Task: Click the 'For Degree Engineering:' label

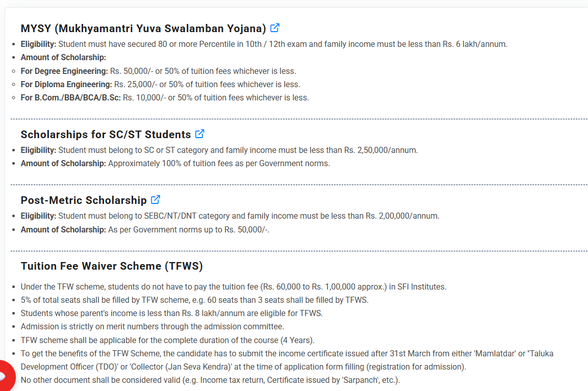Action: (64, 71)
